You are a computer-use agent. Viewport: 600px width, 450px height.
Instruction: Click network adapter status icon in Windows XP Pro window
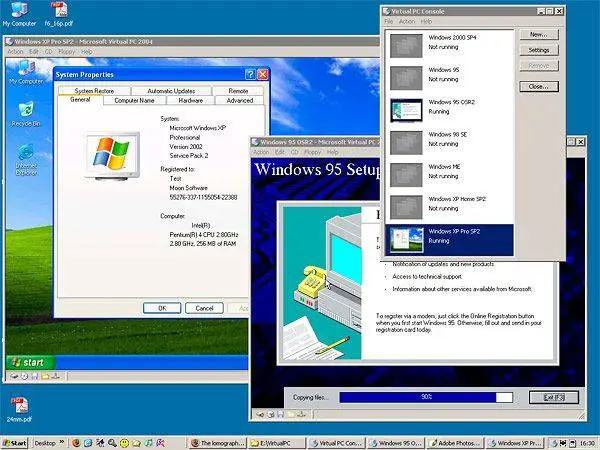(x=55, y=377)
